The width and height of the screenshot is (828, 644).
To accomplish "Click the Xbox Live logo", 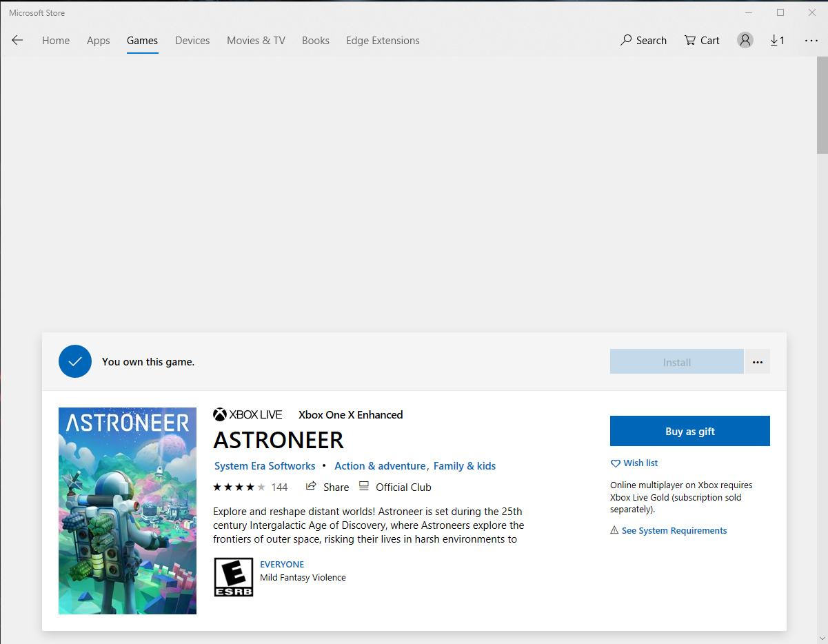I will [x=248, y=414].
